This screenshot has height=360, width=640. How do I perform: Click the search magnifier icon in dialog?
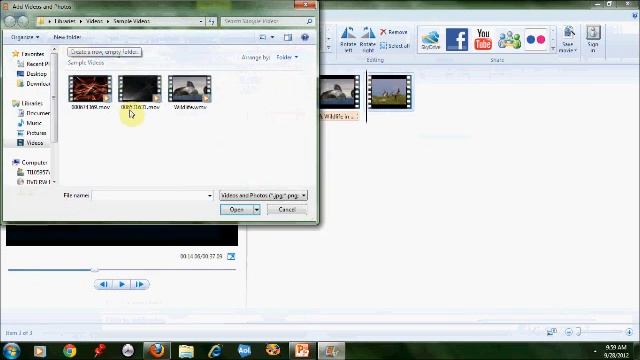pos(310,21)
